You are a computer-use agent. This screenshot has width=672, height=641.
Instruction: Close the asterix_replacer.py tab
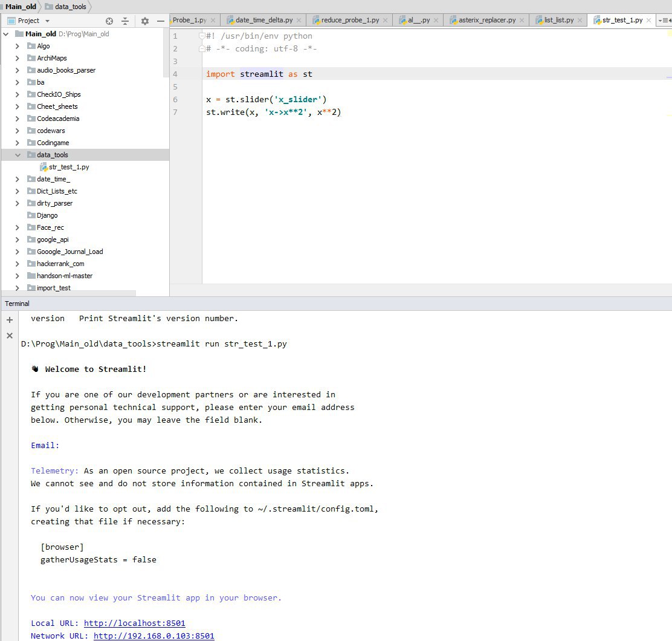[522, 20]
